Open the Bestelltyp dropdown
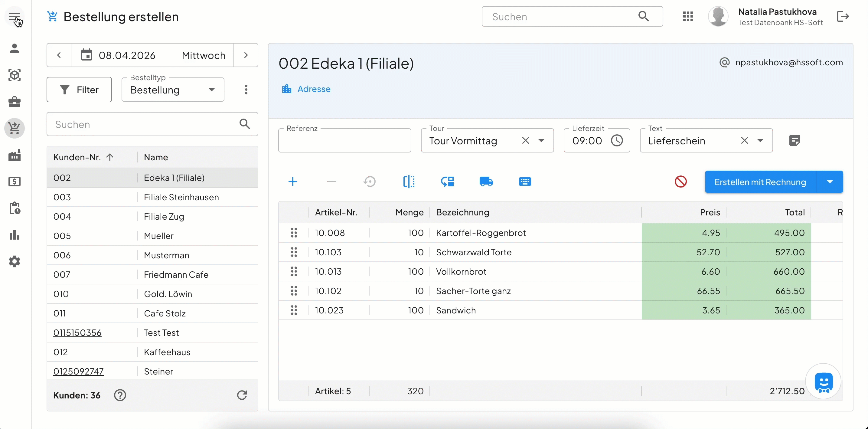 (x=172, y=90)
